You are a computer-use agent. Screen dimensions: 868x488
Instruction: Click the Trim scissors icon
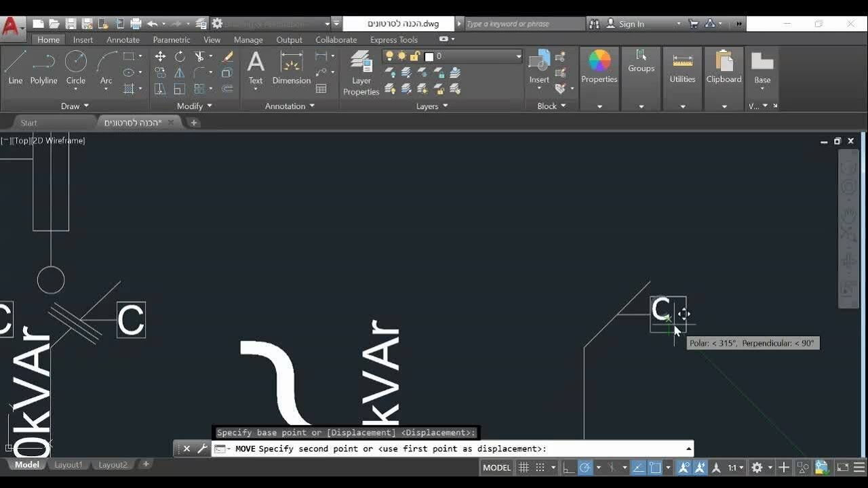[x=199, y=56]
